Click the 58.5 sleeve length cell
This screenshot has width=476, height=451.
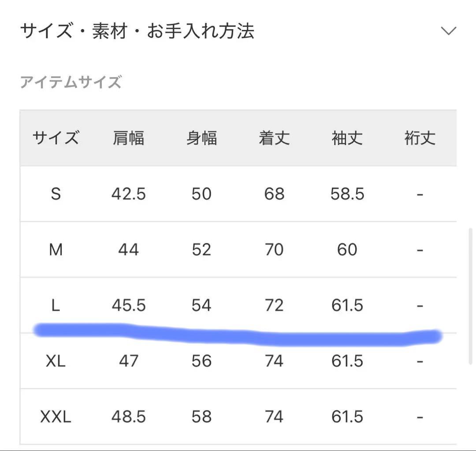tap(347, 194)
